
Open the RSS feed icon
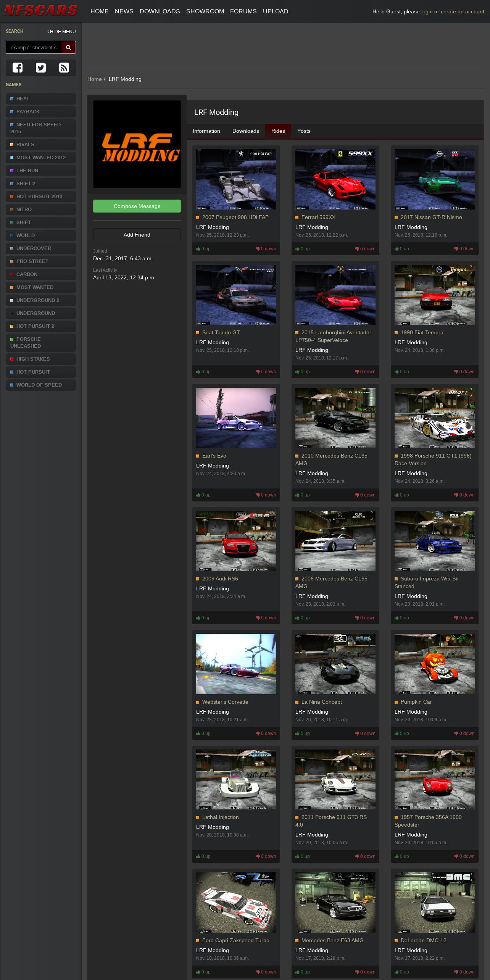pos(64,68)
